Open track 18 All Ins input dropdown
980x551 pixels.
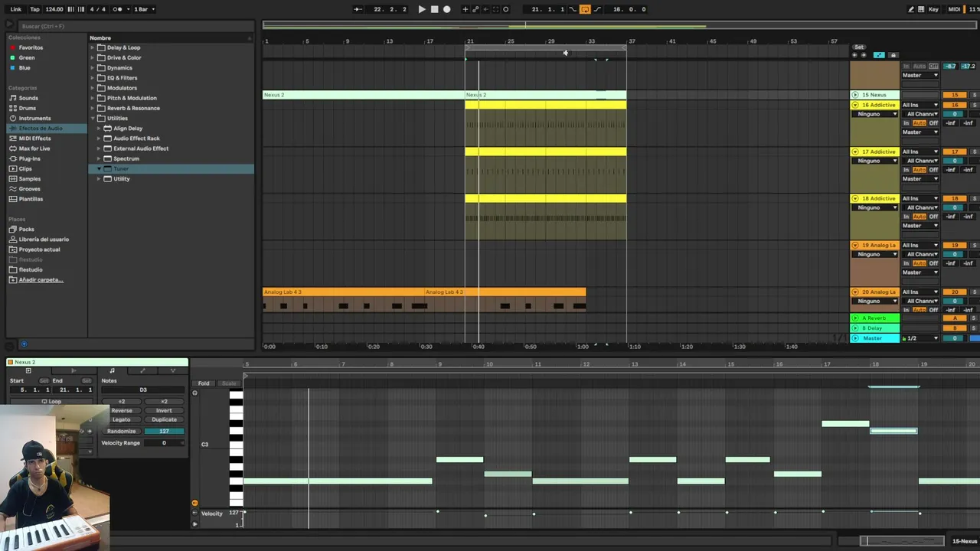point(920,198)
